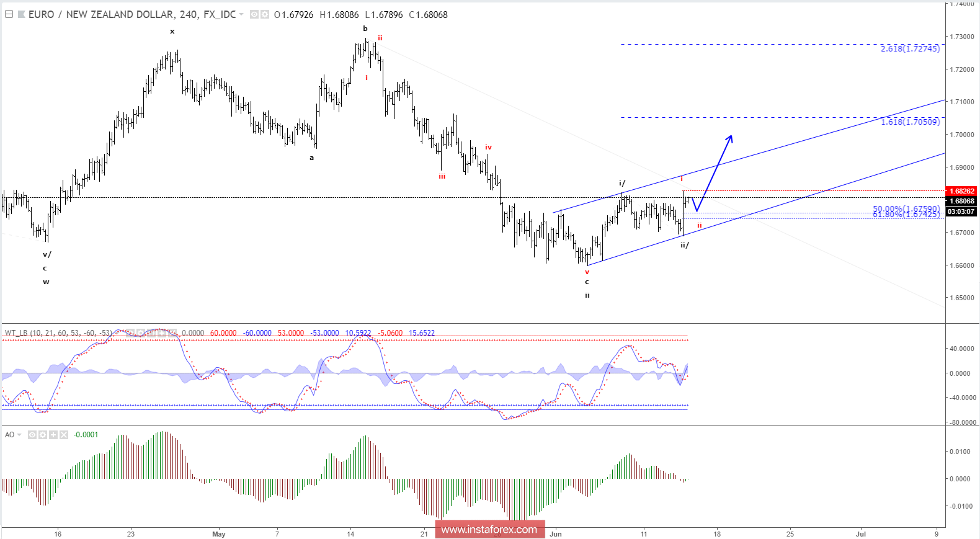Toggle main chart visibility with the eye icon

click(x=254, y=14)
